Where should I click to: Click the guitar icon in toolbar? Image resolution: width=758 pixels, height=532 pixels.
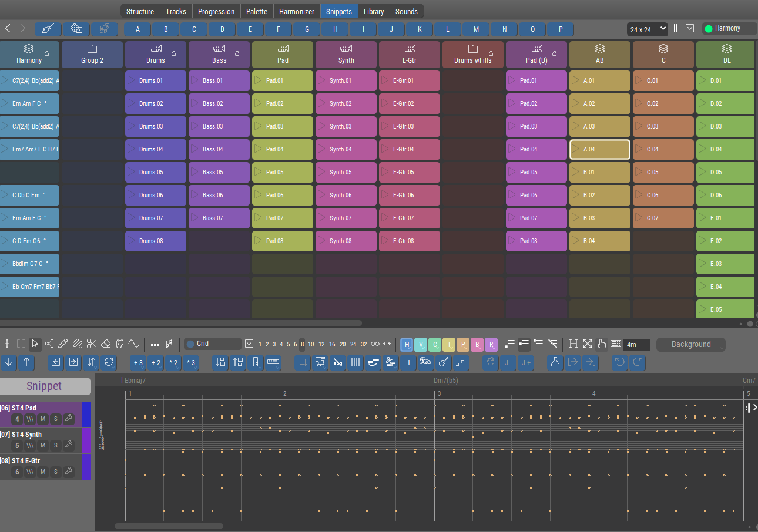pyautogui.click(x=444, y=363)
